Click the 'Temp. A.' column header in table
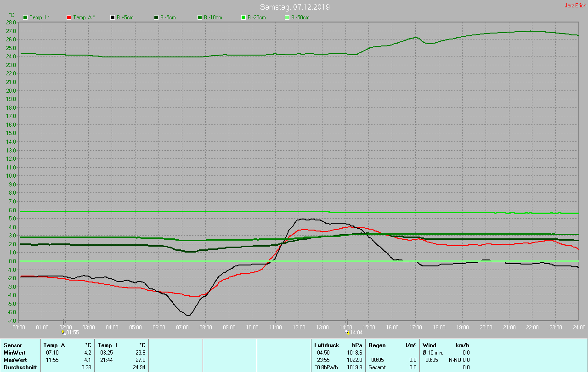This screenshot has height=372, width=588. tap(55, 345)
